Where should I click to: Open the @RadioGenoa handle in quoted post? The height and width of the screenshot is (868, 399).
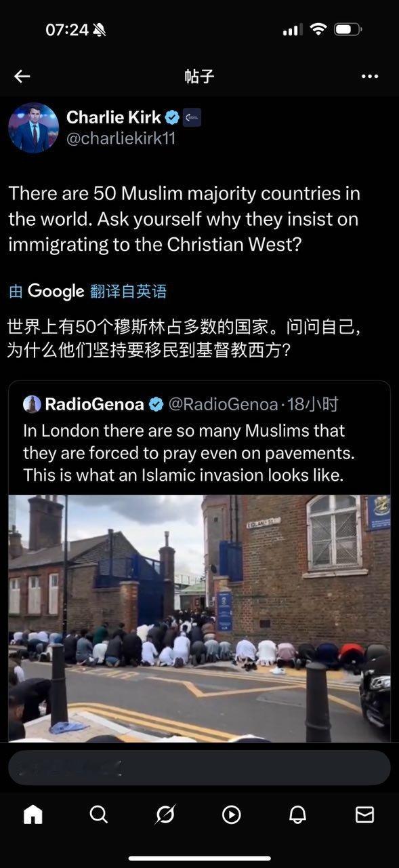coord(223,405)
